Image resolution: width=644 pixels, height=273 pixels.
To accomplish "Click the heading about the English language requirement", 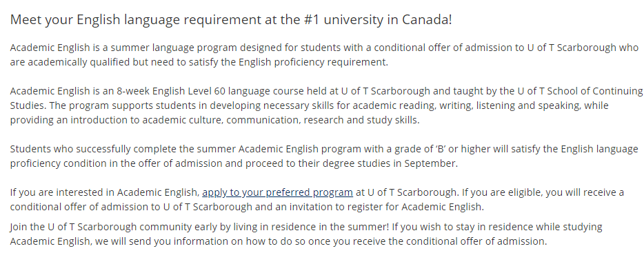I will [x=231, y=19].
